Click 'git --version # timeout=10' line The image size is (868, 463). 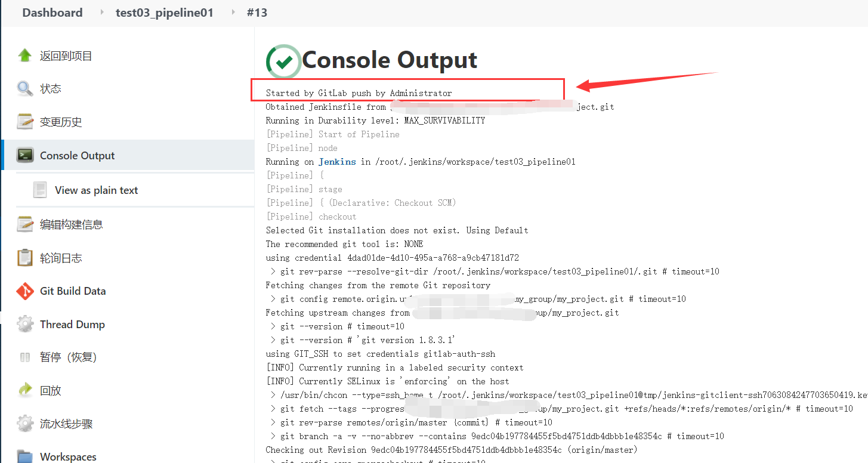click(x=338, y=326)
